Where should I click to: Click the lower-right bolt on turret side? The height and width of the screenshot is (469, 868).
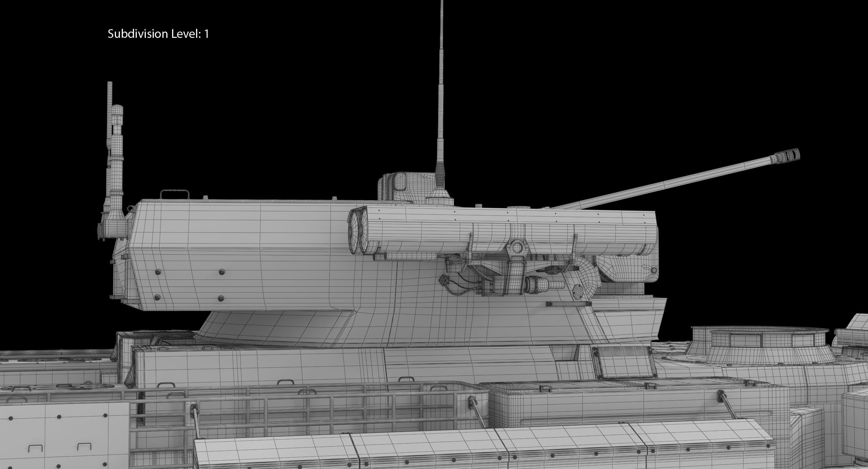pyautogui.click(x=220, y=298)
